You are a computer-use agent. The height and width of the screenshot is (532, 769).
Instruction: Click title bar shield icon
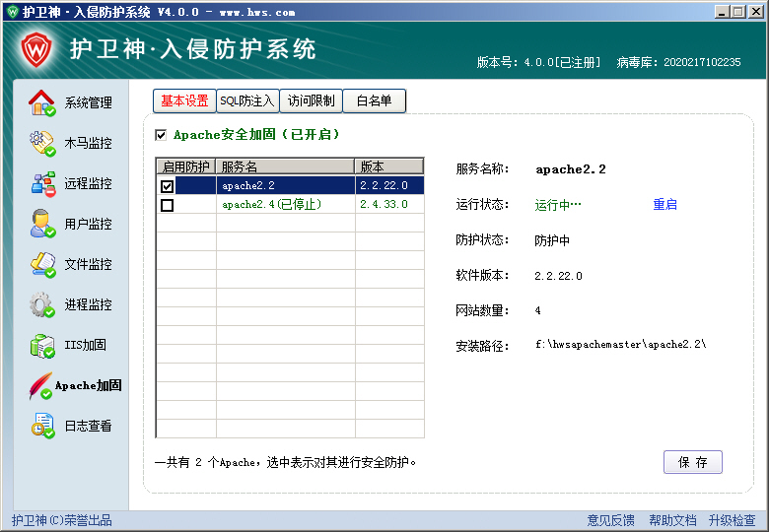13,11
